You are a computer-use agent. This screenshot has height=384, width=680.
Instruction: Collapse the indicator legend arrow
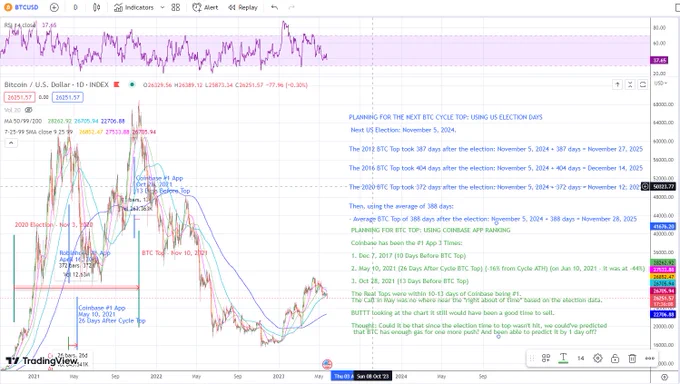click(x=11, y=143)
